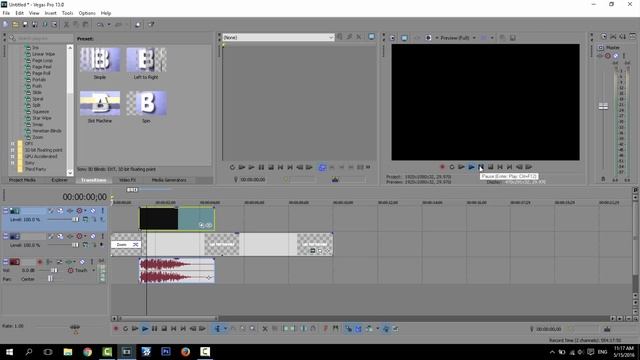Click the red Record button on the timeline transport bar
The width and height of the screenshot is (640, 360).
(116, 329)
